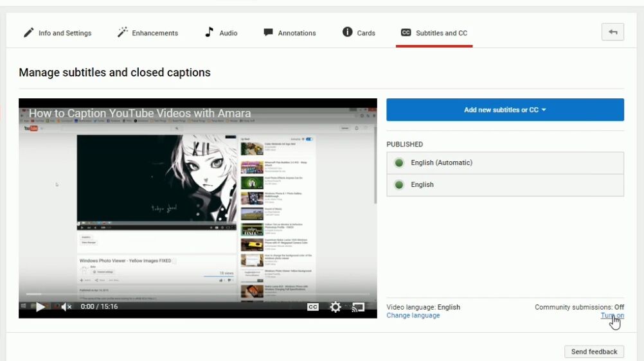Toggle closed captions in the video player
644x361 pixels.
click(x=313, y=307)
